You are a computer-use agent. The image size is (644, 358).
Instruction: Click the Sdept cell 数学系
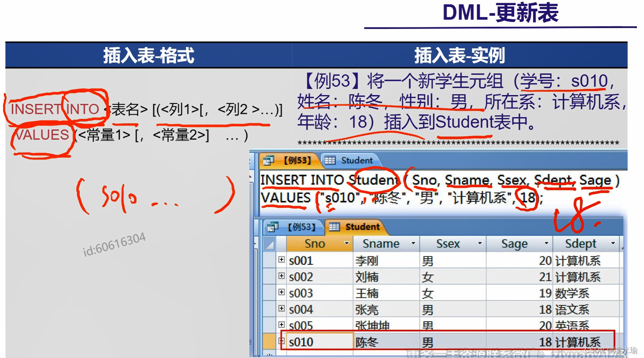coord(586,293)
